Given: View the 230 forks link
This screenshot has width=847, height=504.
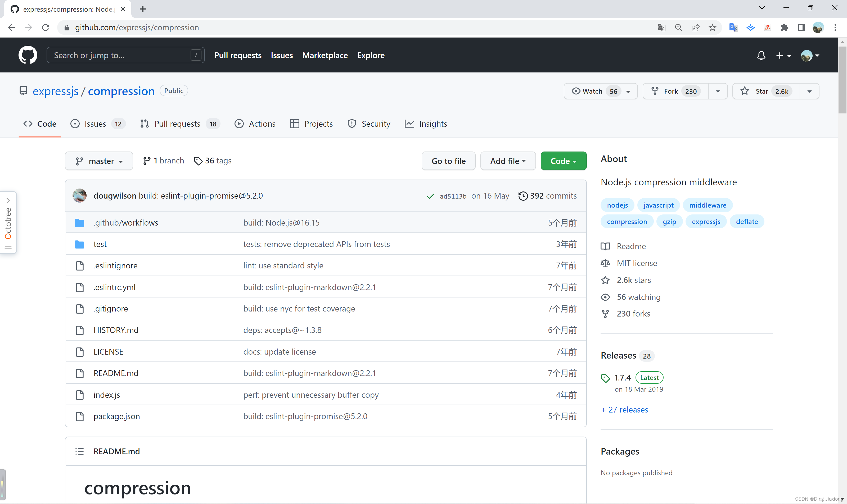Looking at the screenshot, I should pos(625,313).
